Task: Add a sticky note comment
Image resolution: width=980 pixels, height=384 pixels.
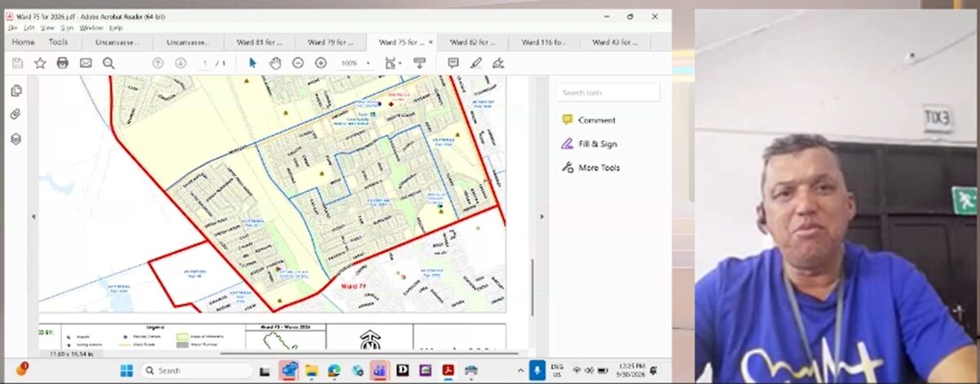Action: click(452, 63)
